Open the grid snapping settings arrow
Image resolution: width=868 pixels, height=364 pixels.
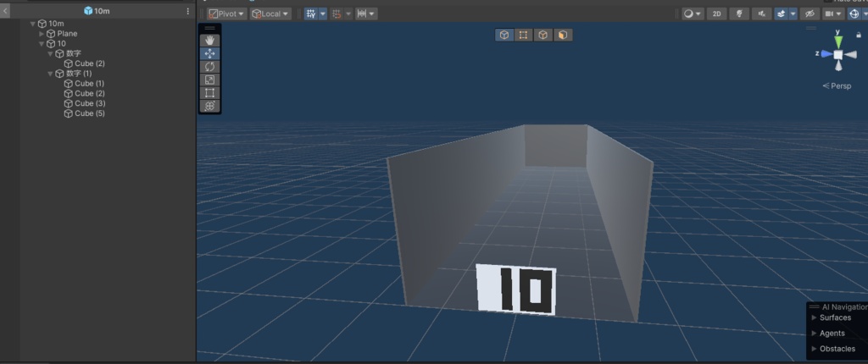(348, 14)
